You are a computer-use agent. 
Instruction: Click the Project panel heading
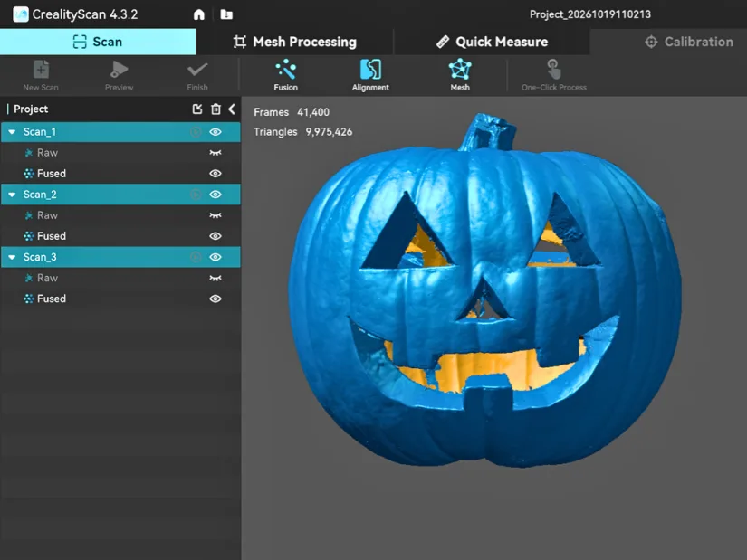pyautogui.click(x=31, y=109)
